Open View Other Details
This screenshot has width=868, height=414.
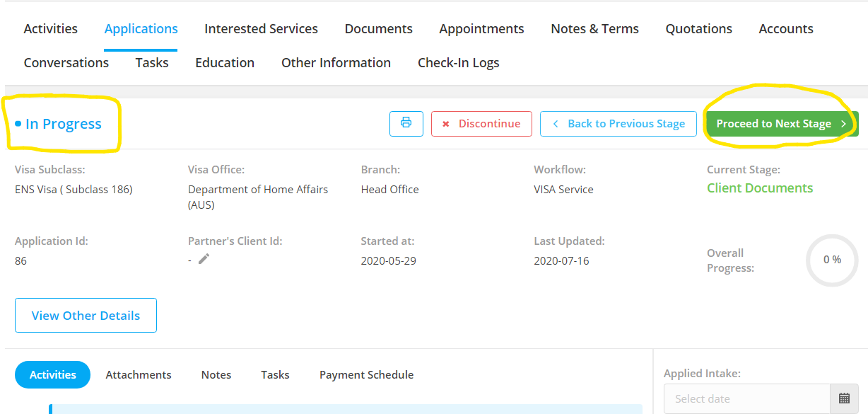coord(85,315)
